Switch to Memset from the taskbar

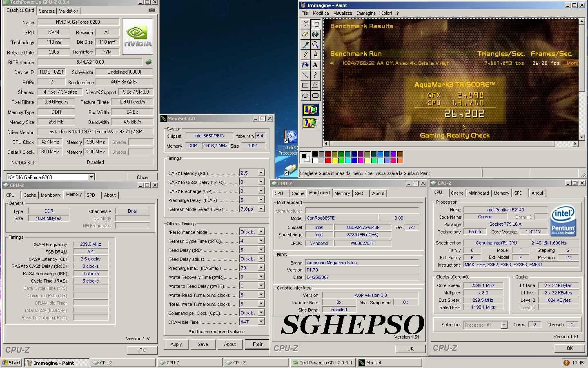point(389,363)
